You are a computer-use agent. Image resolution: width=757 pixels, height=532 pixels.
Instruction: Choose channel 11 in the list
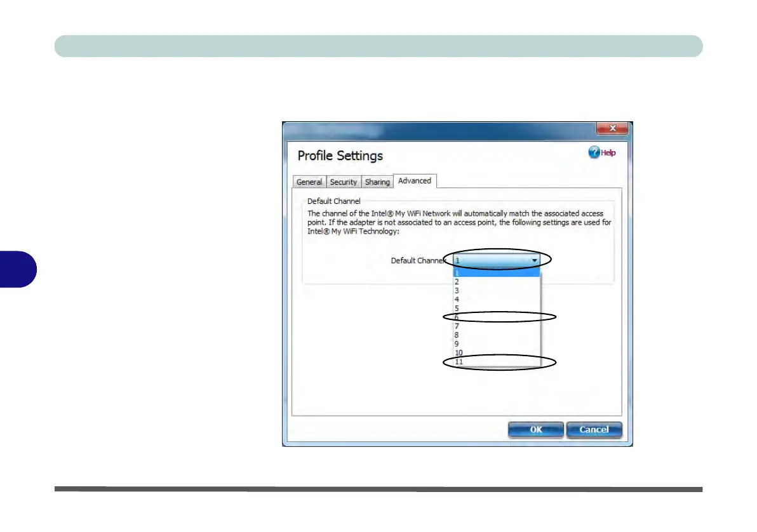pos(496,362)
